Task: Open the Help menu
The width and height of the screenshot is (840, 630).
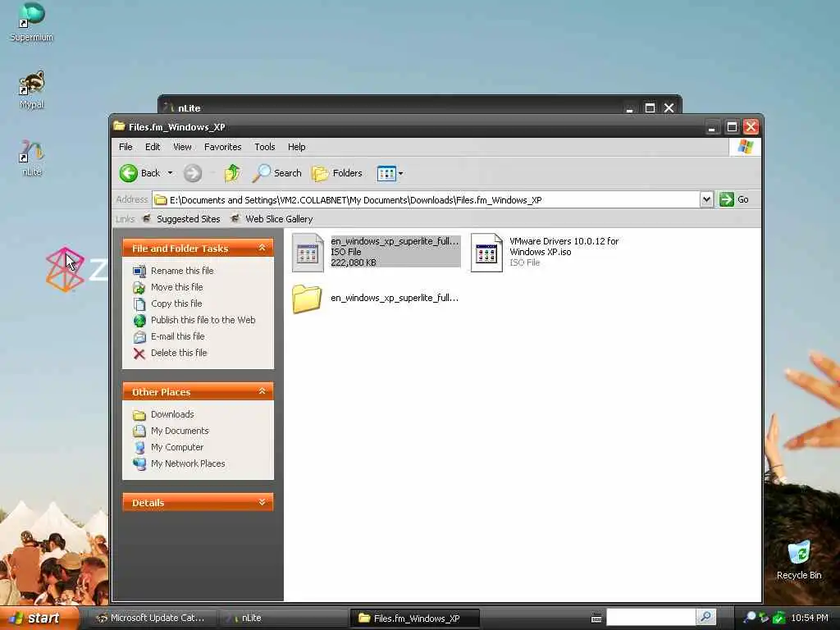Action: click(x=296, y=147)
